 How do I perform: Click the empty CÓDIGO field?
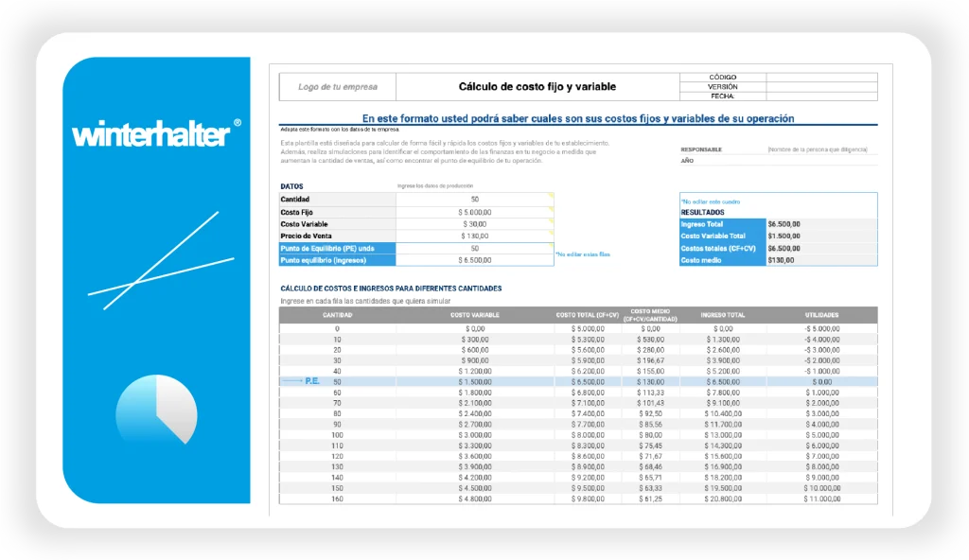(821, 78)
